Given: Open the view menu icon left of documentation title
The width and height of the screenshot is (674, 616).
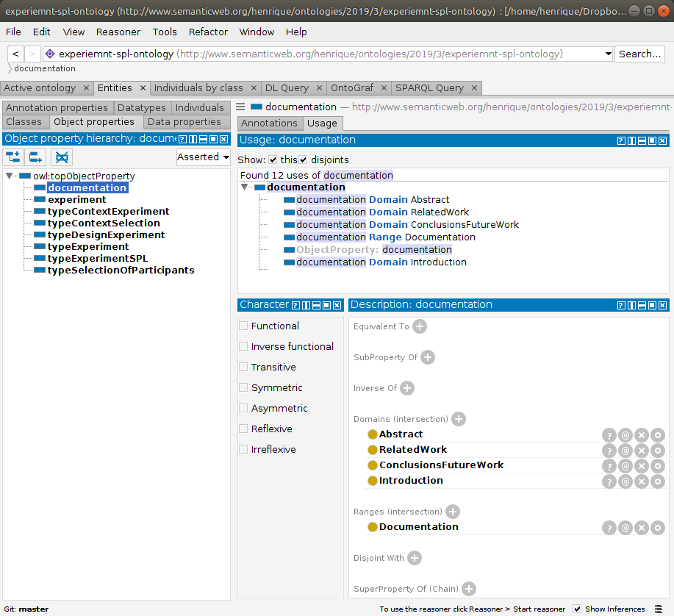Looking at the screenshot, I should (x=241, y=107).
